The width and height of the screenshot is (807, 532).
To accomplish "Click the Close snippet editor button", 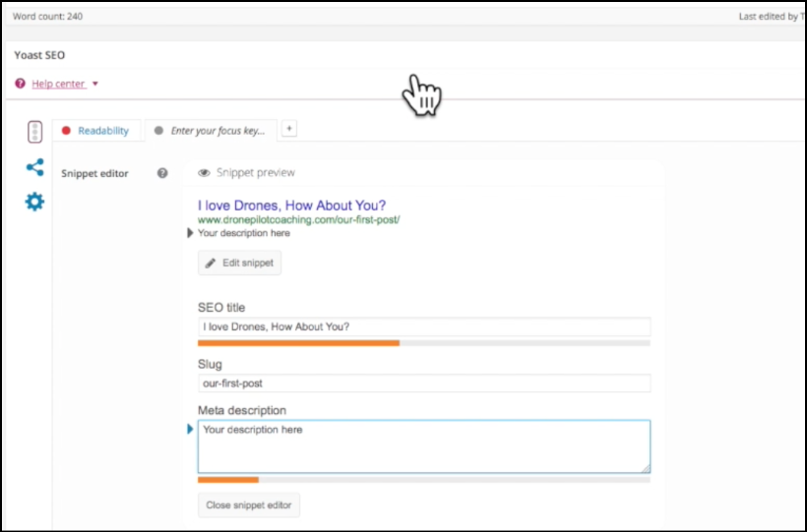I will (x=249, y=505).
